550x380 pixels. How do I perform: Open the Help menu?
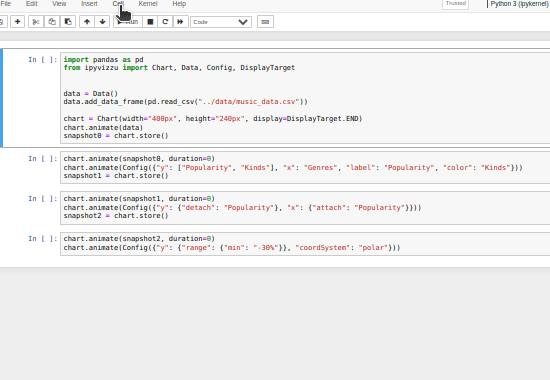(179, 4)
